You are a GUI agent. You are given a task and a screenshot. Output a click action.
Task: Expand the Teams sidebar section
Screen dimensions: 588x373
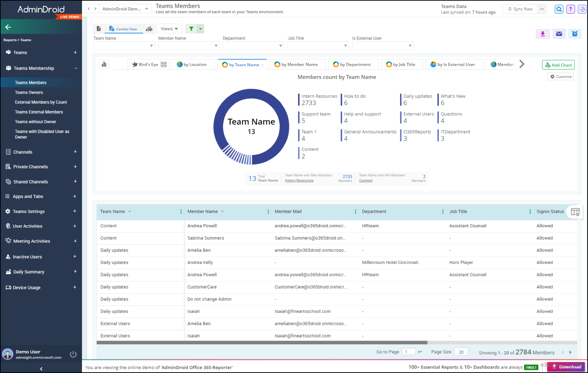pos(75,53)
